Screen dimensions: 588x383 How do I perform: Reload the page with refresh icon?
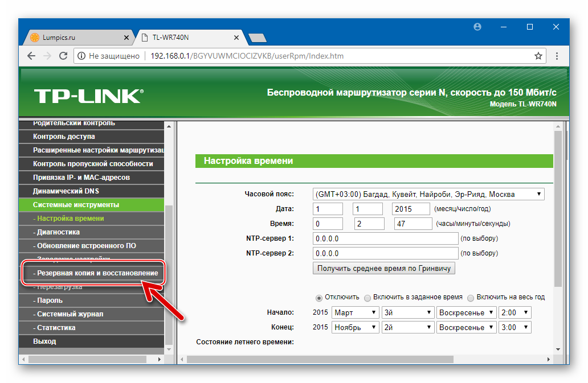click(x=63, y=56)
